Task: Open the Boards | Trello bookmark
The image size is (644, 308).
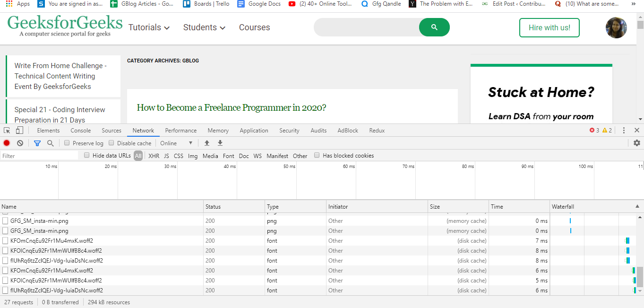Action: 206,4
